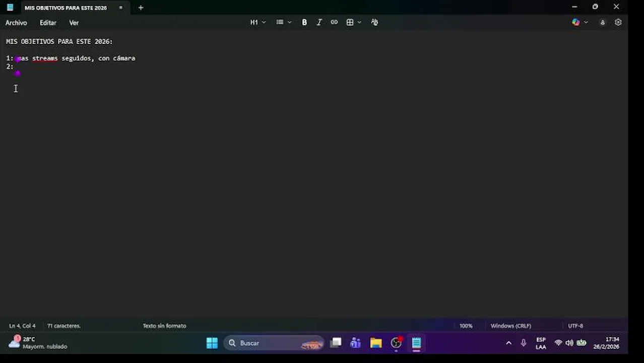This screenshot has height=363, width=644.
Task: Close the MIS OBJETIVOS tab
Action: [x=120, y=8]
